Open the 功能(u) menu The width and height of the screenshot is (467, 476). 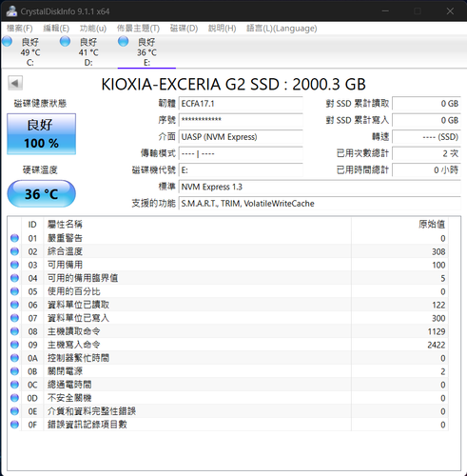point(93,29)
